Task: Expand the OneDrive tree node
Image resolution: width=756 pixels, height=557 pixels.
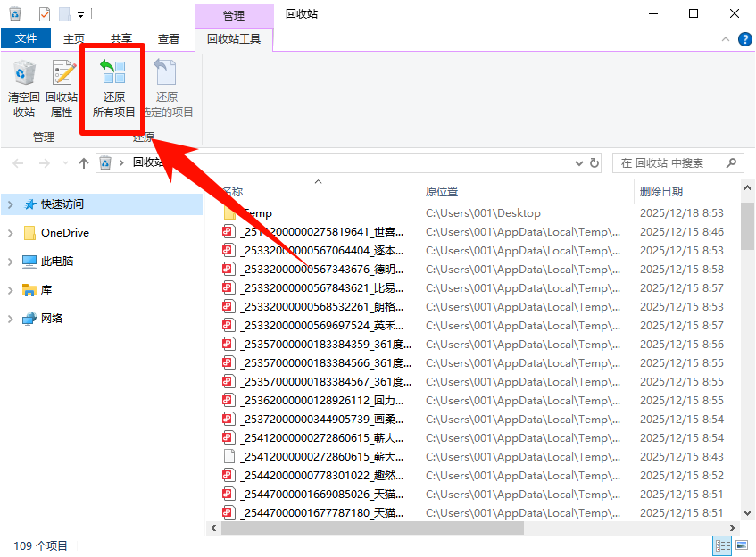Action: pos(11,233)
